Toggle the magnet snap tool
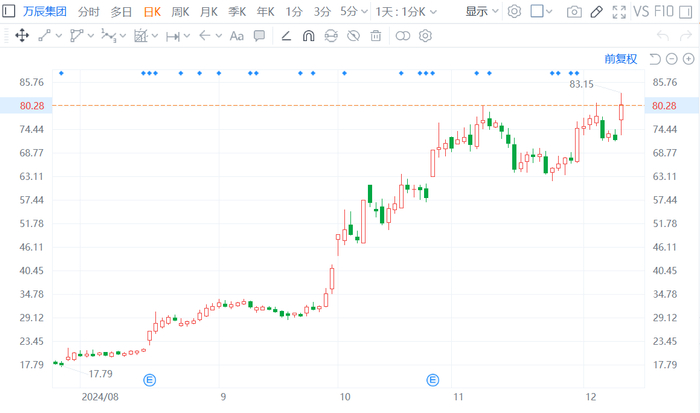This screenshot has width=700, height=413. (x=308, y=36)
